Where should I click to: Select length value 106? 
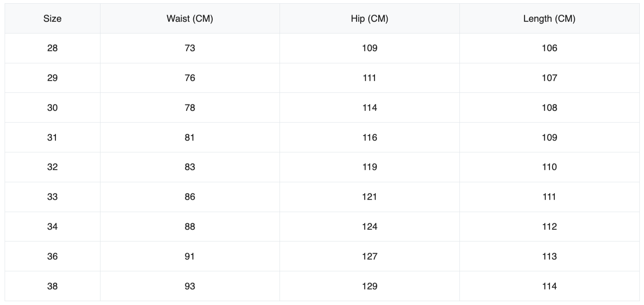[549, 48]
